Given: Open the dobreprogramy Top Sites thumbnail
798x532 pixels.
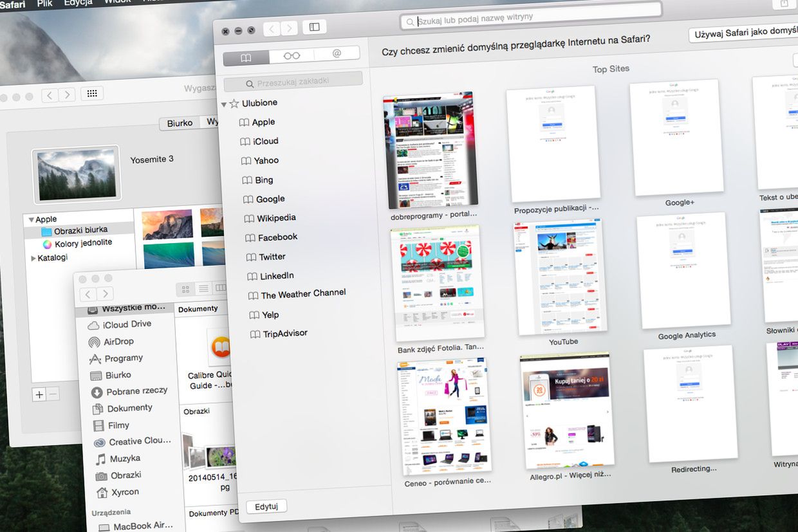Looking at the screenshot, I should [431, 150].
